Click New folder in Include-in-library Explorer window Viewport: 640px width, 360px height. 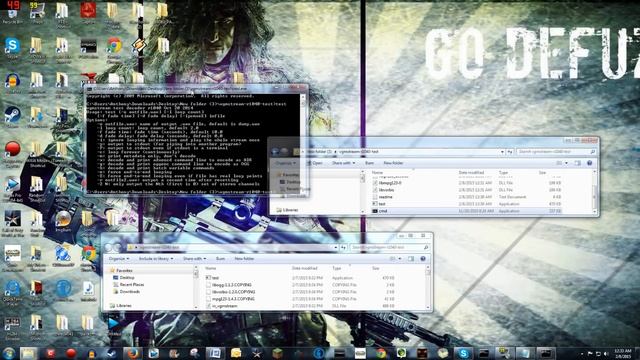244,259
